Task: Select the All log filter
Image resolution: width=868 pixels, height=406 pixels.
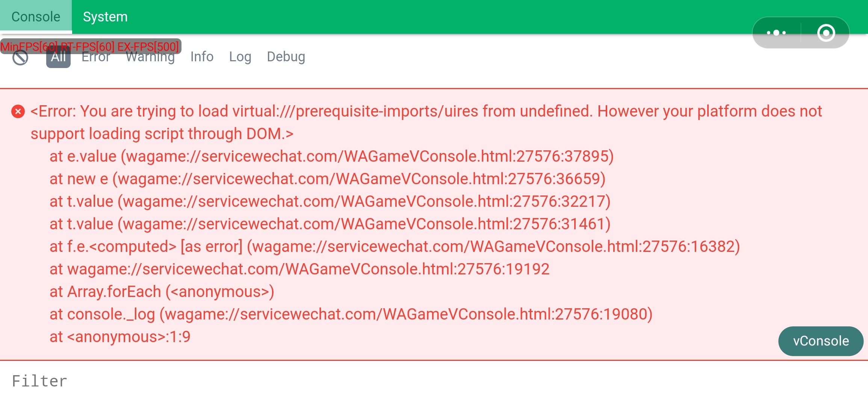Action: tap(58, 58)
